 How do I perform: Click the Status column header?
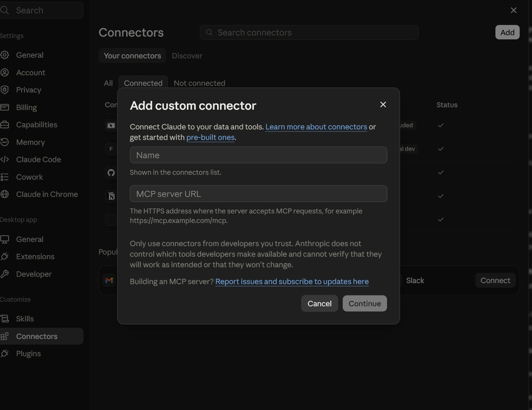447,105
